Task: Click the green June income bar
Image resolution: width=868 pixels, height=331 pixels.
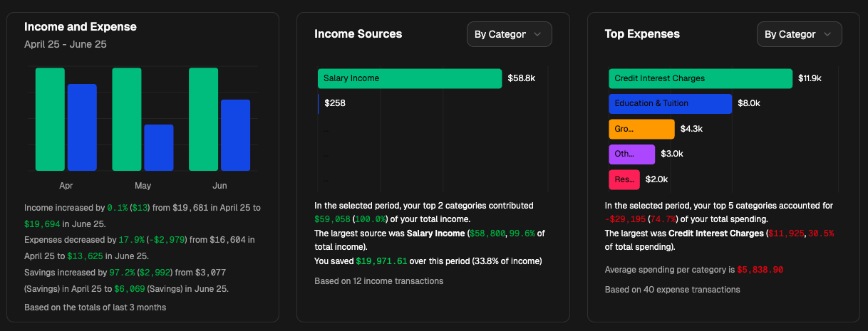Action: tap(203, 119)
